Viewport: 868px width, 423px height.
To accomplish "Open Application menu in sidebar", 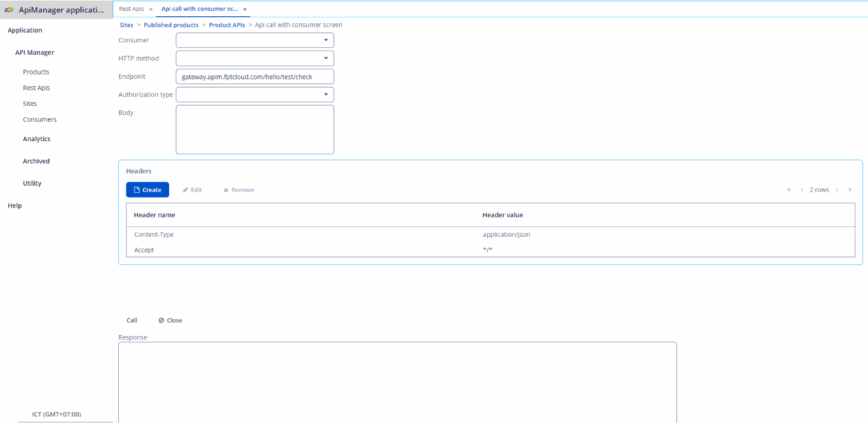I will coord(25,30).
